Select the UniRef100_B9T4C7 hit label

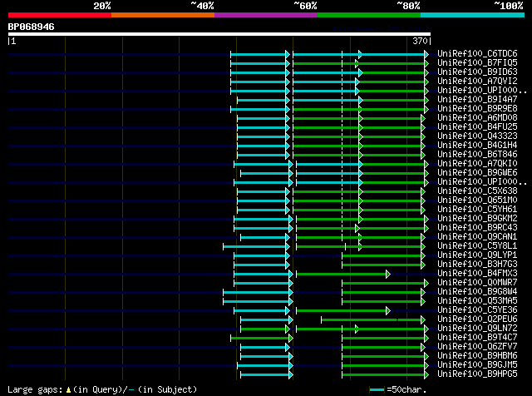coord(477,338)
